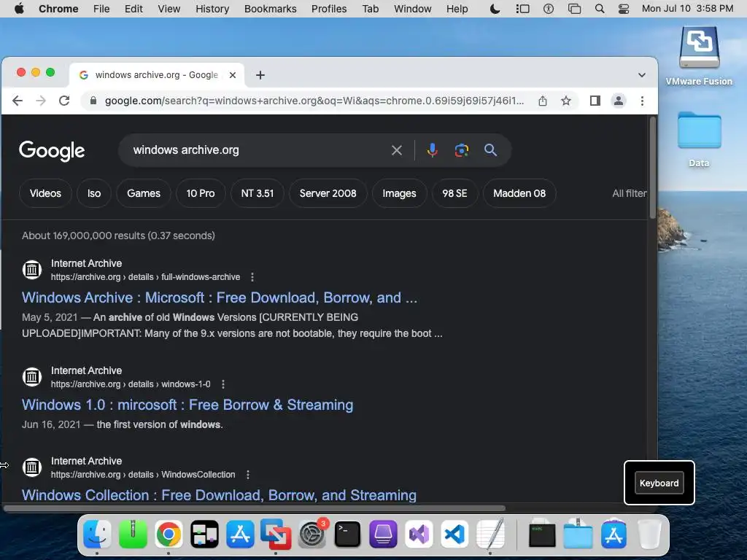
Task: Open the Chrome app menu
Action: point(58,9)
